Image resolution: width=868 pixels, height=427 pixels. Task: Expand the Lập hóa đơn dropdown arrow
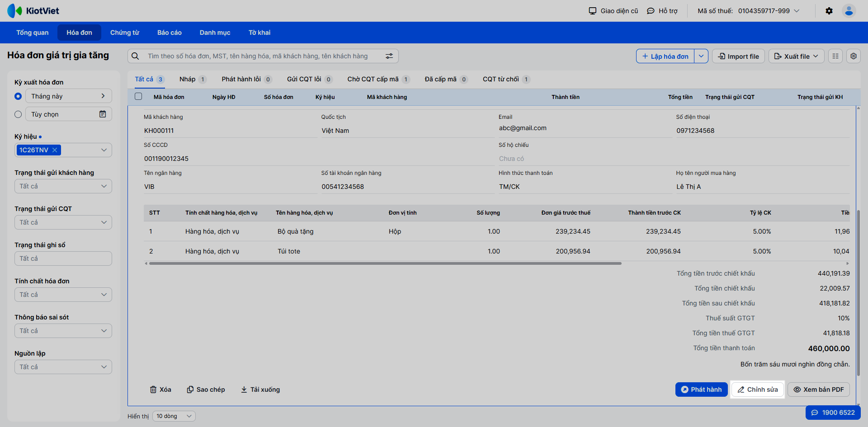[x=701, y=56]
